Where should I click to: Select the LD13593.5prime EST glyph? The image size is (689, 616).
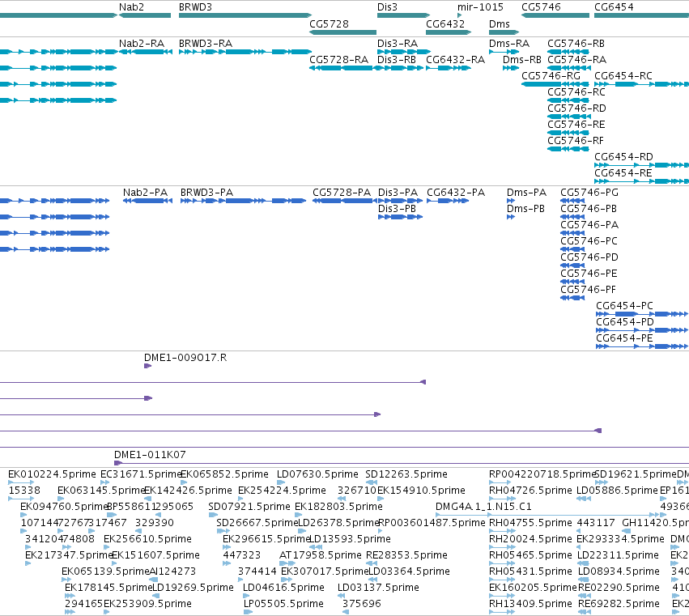point(316,547)
